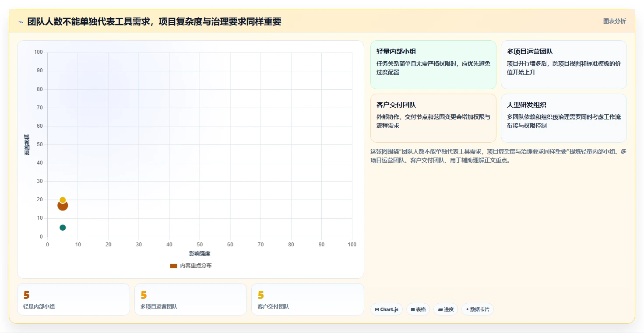Click the 图表分析 label in the header
Image resolution: width=644 pixels, height=333 pixels.
pyautogui.click(x=614, y=21)
